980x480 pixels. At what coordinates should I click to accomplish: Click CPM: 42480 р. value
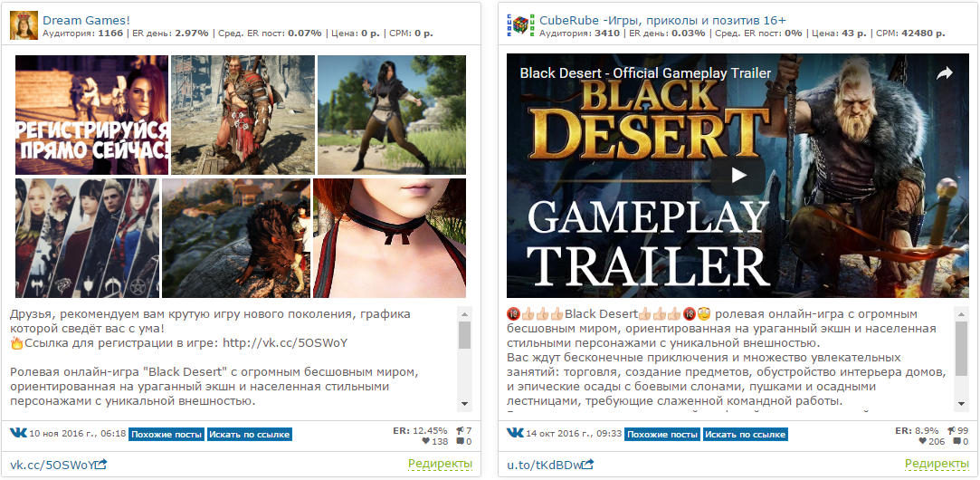[905, 34]
